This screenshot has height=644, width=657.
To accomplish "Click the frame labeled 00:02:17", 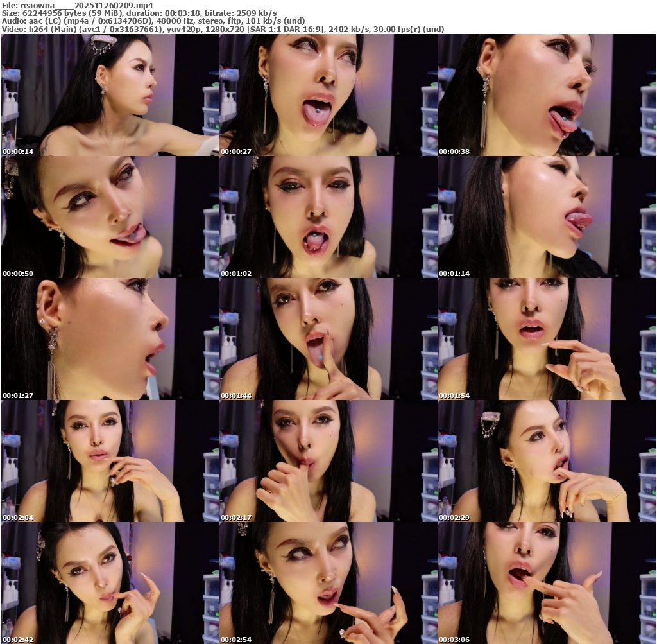I will pos(328,461).
